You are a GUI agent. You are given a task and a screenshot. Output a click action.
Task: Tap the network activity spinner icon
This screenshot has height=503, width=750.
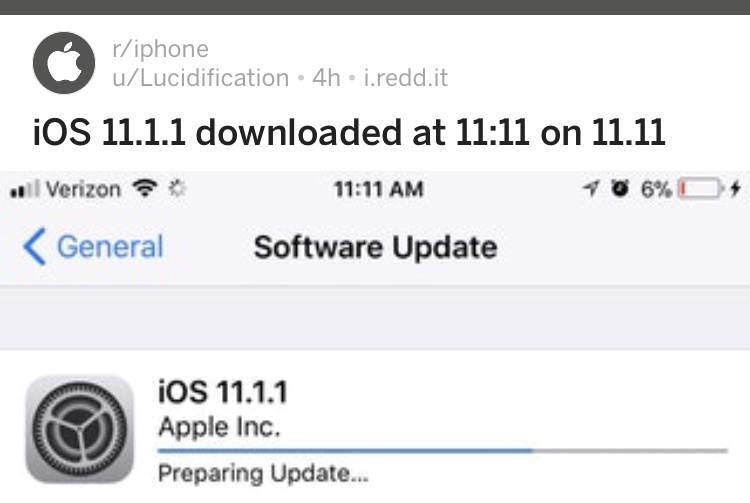(x=177, y=189)
